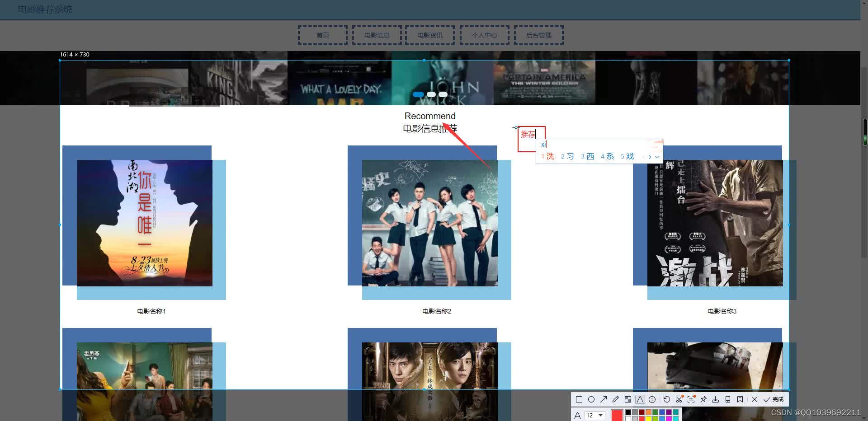Open the 你是唯一 movie poster
This screenshot has height=421, width=868.
(145, 223)
